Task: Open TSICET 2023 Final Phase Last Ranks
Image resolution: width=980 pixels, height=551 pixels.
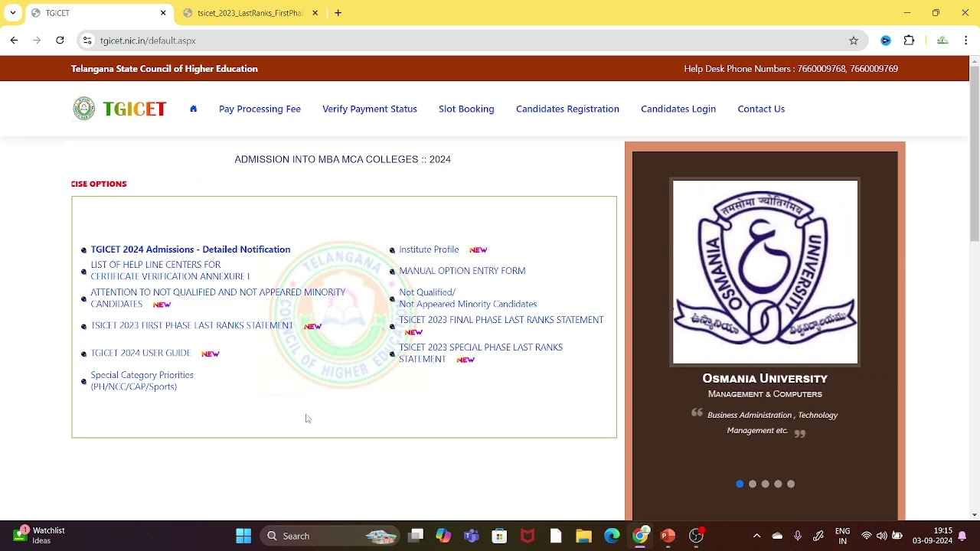Action: coord(501,320)
